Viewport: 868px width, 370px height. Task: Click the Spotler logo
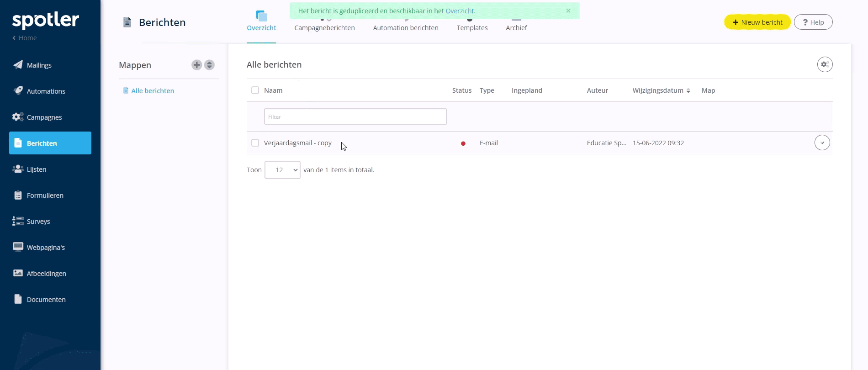point(46,20)
